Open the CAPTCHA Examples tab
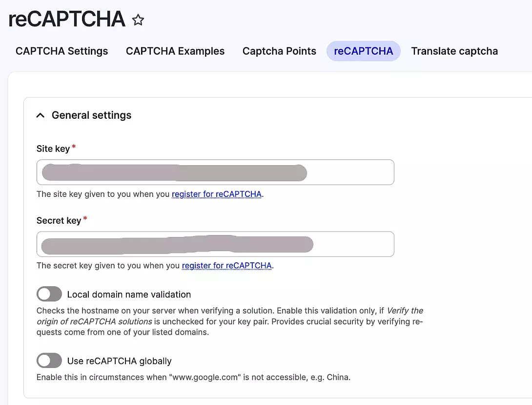The image size is (532, 405). 175,51
